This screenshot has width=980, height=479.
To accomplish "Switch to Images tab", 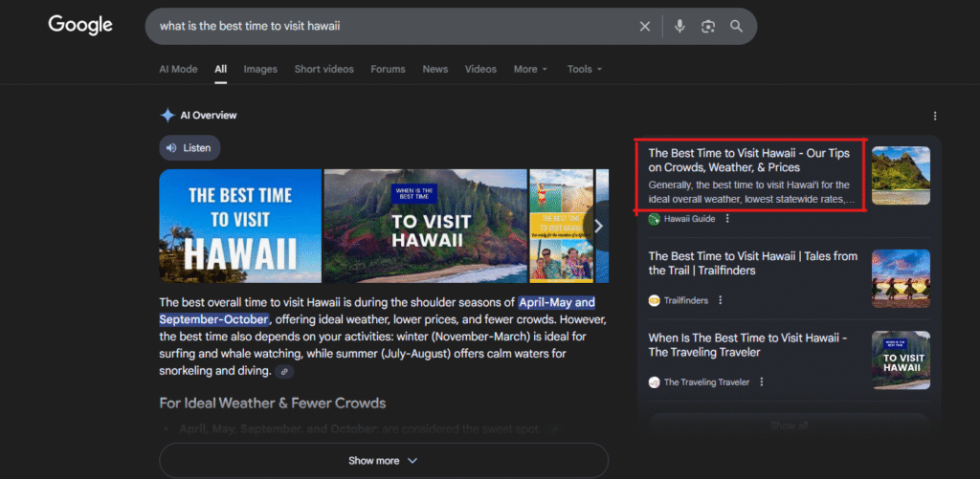I will click(260, 70).
